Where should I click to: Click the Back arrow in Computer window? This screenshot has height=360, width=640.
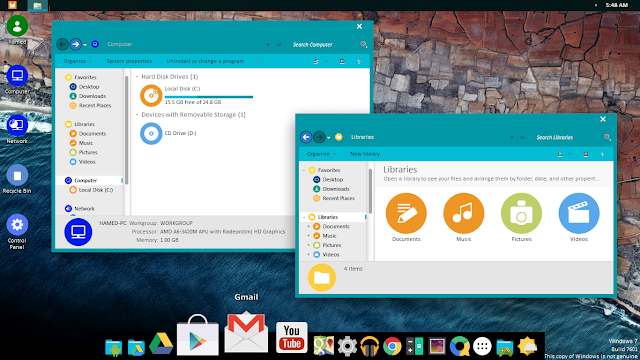(62, 44)
